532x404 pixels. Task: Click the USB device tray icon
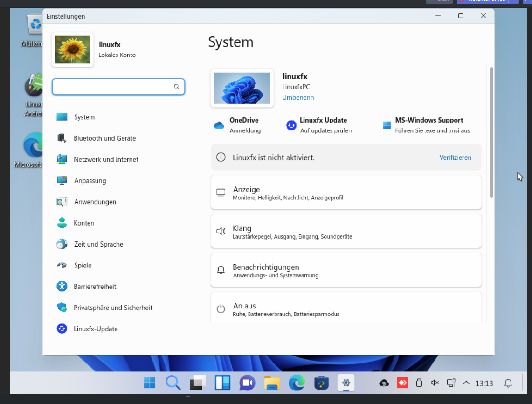pyautogui.click(x=419, y=383)
